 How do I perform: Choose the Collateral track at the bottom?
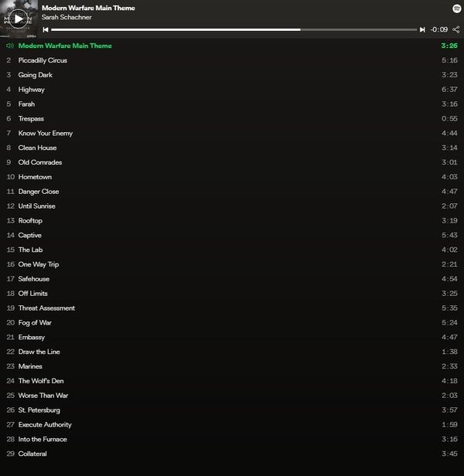coord(232,454)
